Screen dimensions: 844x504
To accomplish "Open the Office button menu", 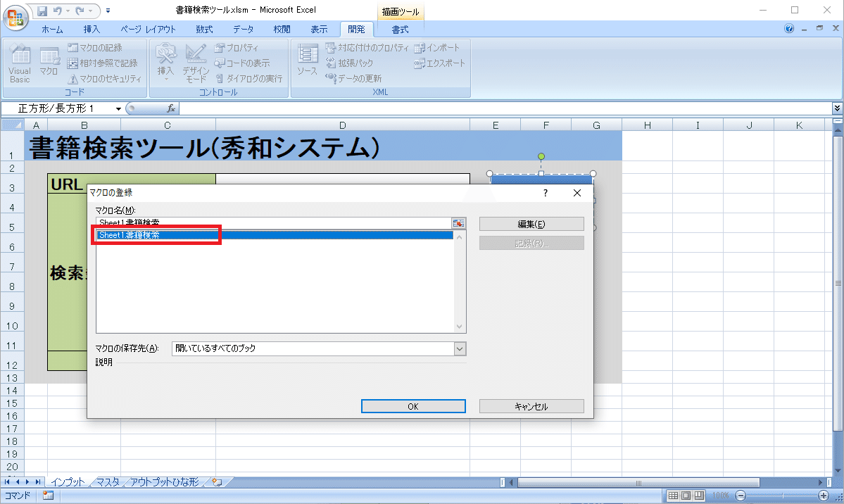I will [x=15, y=18].
